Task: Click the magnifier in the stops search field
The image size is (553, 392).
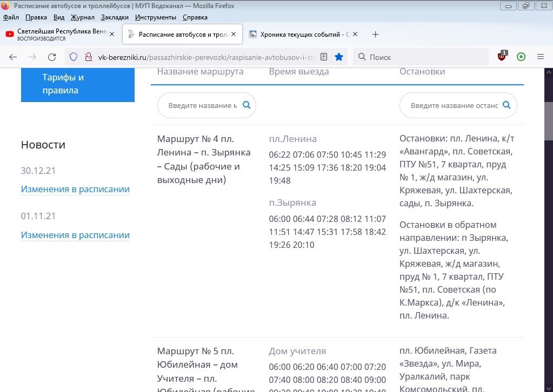Action: (507, 105)
